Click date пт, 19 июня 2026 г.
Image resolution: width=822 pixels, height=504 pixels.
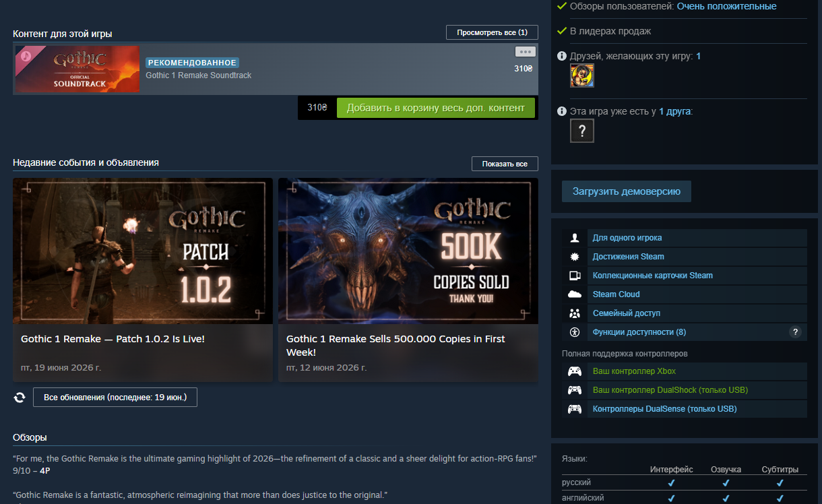tap(61, 368)
